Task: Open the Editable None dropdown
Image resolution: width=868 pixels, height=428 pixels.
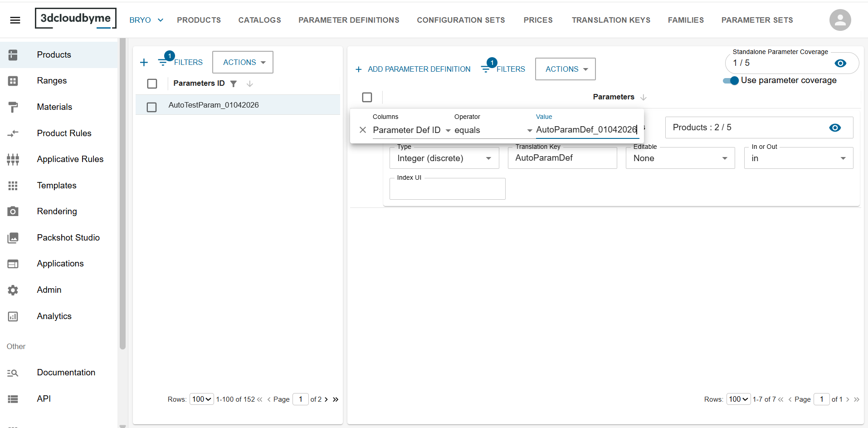Action: (x=680, y=158)
